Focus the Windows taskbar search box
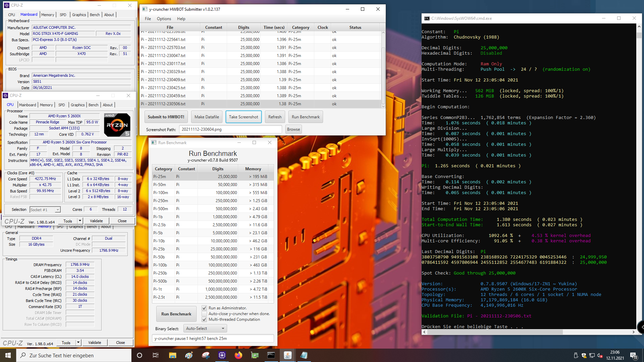Viewport: 644px width, 362px height. (x=74, y=355)
